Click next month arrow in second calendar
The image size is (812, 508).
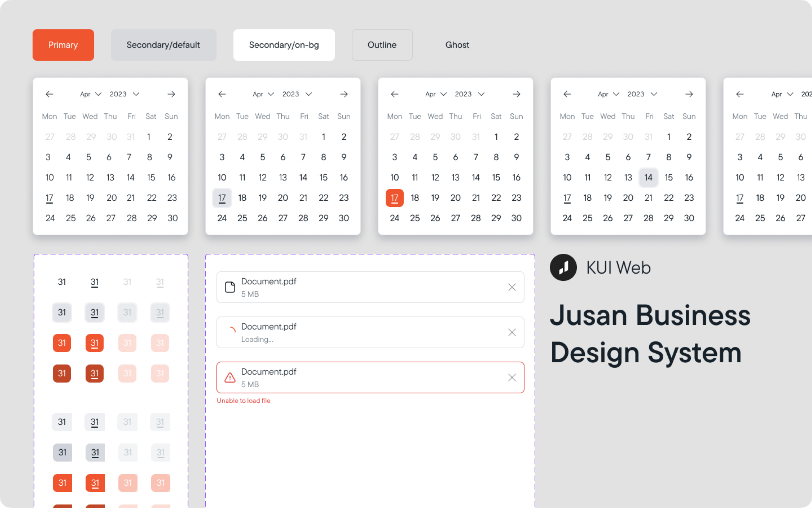pyautogui.click(x=344, y=94)
